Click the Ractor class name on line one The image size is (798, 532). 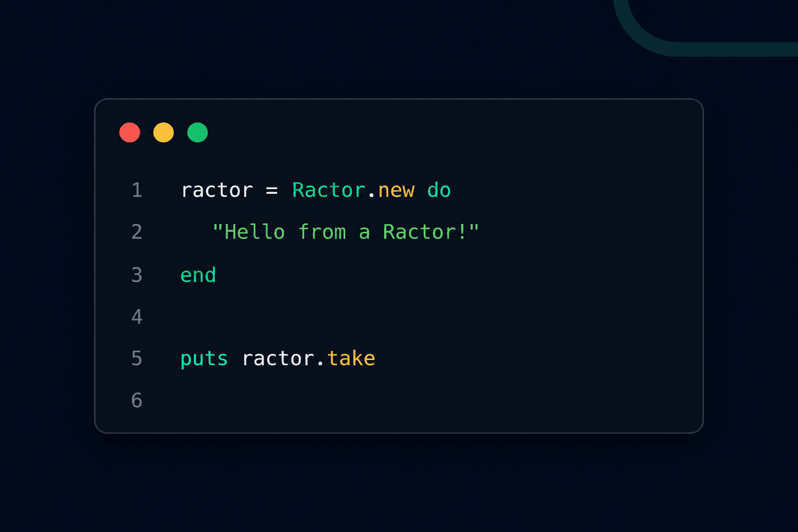[329, 190]
